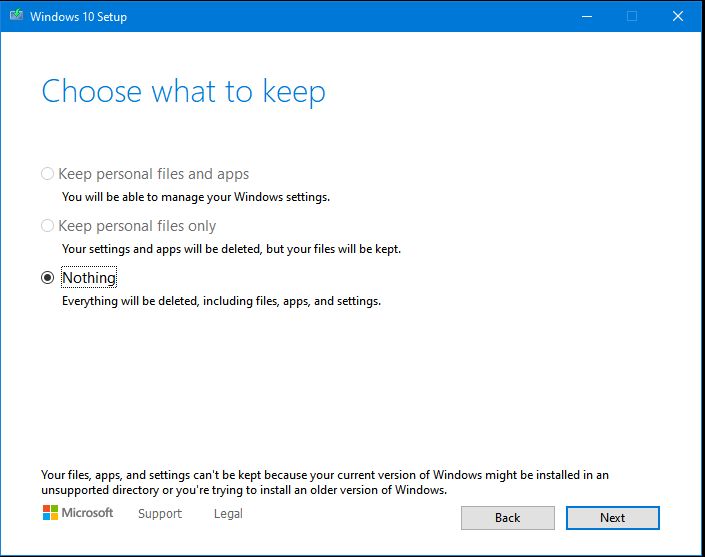Close the Windows 10 Setup window
705x557 pixels.
pyautogui.click(x=678, y=16)
